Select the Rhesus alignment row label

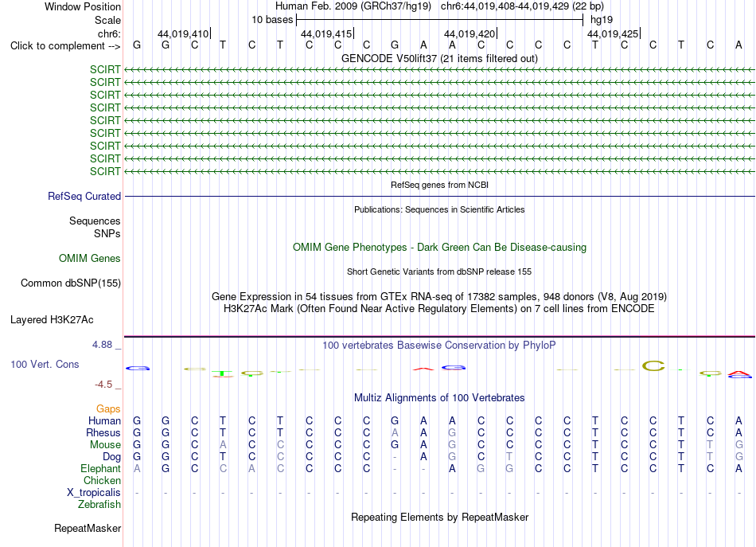point(103,432)
